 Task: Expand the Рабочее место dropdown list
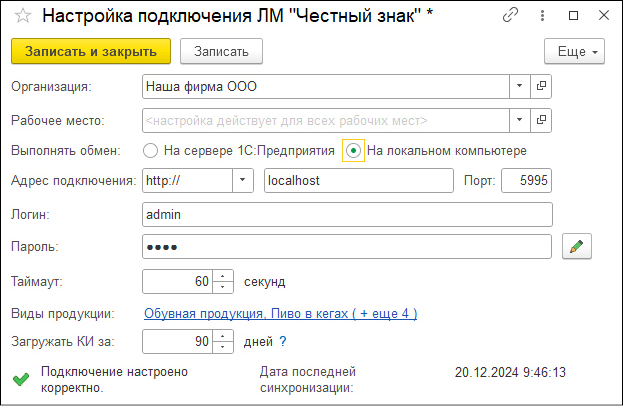(x=520, y=120)
